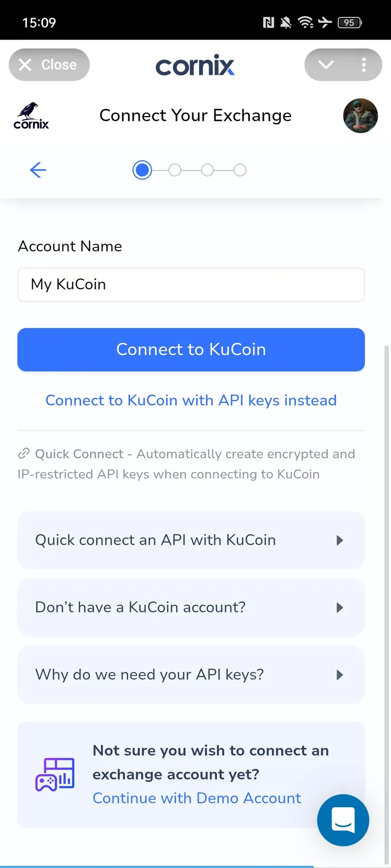Click Continue with Demo Account link
The image size is (391, 868).
coord(197,798)
